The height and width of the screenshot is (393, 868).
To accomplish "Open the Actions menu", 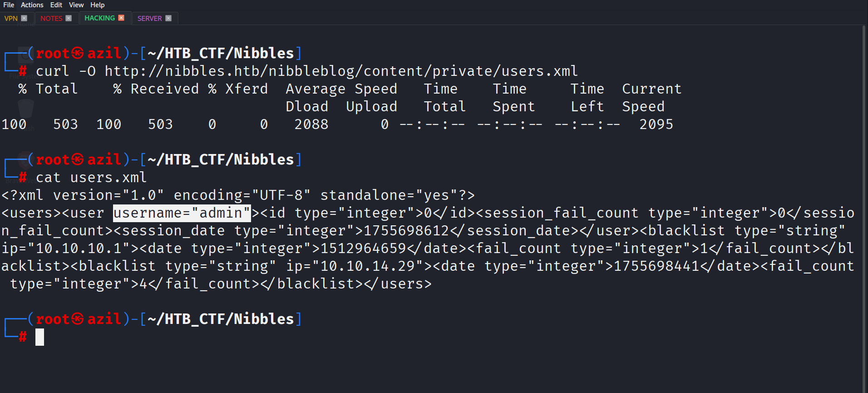I will (32, 5).
